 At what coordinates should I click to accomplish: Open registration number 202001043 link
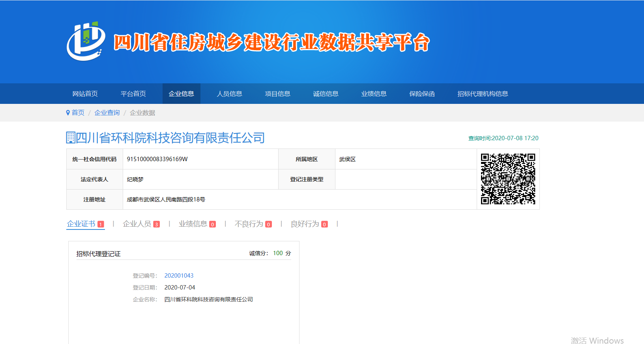click(x=179, y=276)
